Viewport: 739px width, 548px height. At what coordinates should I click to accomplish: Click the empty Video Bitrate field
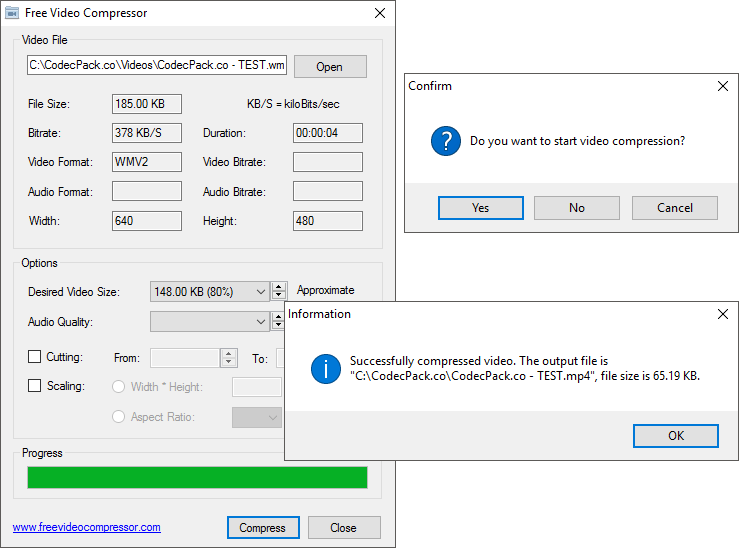tap(328, 162)
